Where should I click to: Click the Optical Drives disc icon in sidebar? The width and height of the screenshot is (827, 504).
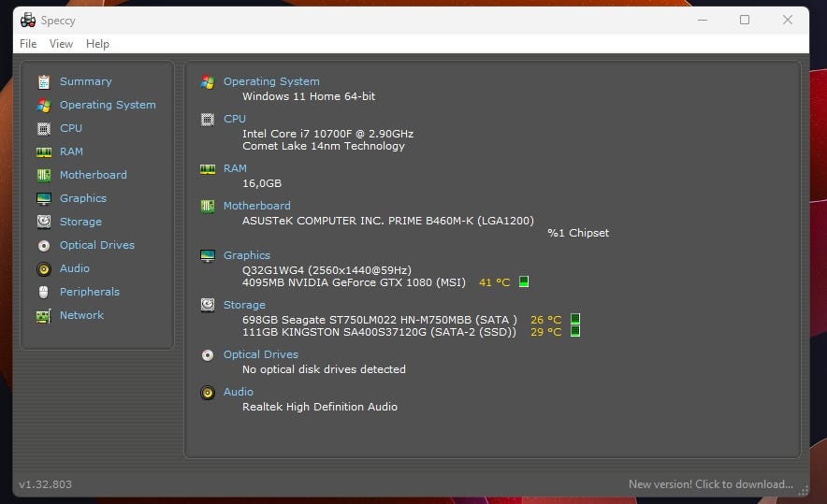coord(44,245)
